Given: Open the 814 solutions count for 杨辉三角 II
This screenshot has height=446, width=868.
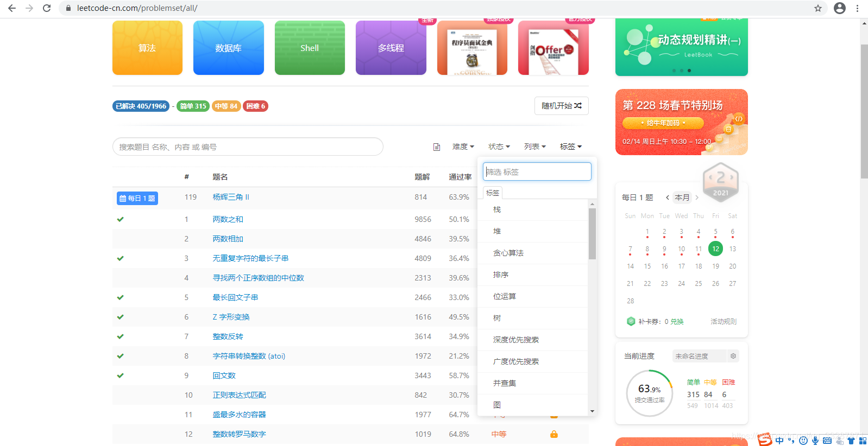Looking at the screenshot, I should (421, 197).
